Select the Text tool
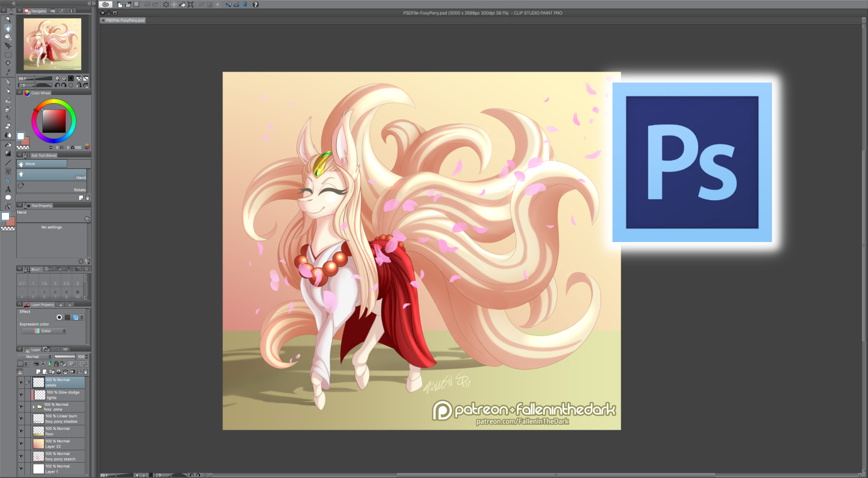This screenshot has width=868, height=478. [x=8, y=189]
